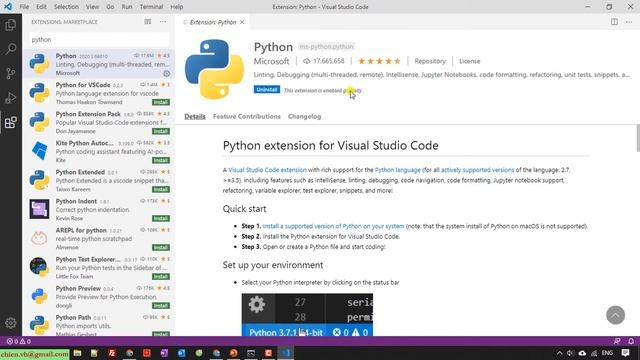
Task: Click the VS Code logo in title bar
Action: (x=8, y=7)
